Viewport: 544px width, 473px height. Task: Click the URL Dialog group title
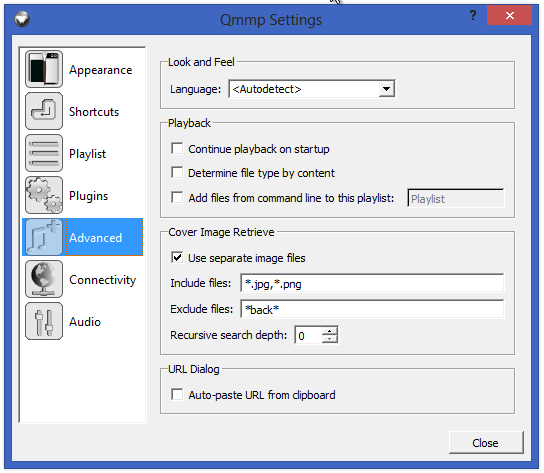click(194, 369)
